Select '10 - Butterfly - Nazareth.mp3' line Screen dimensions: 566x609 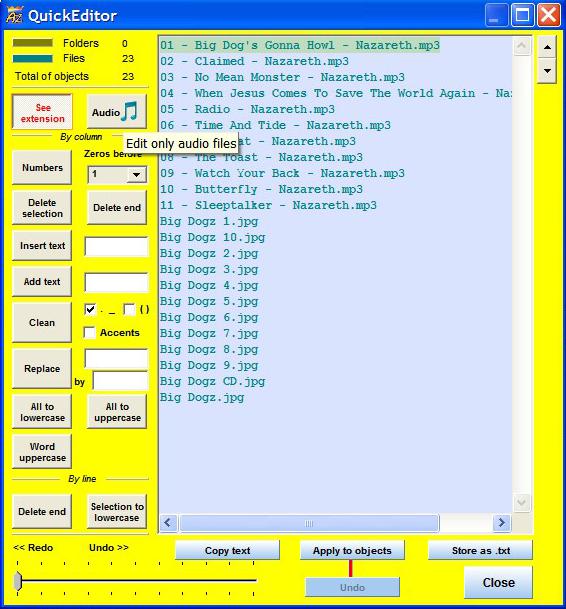tap(261, 189)
